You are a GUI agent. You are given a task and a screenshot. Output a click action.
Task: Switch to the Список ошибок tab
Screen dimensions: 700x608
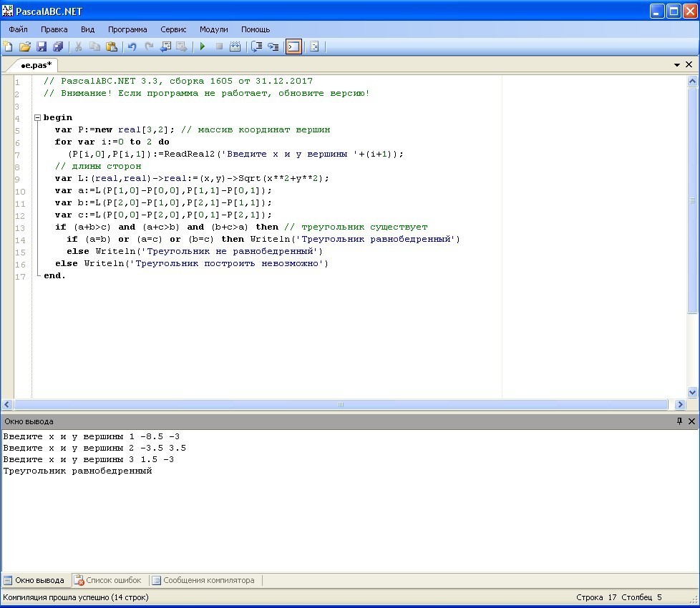tap(108, 580)
